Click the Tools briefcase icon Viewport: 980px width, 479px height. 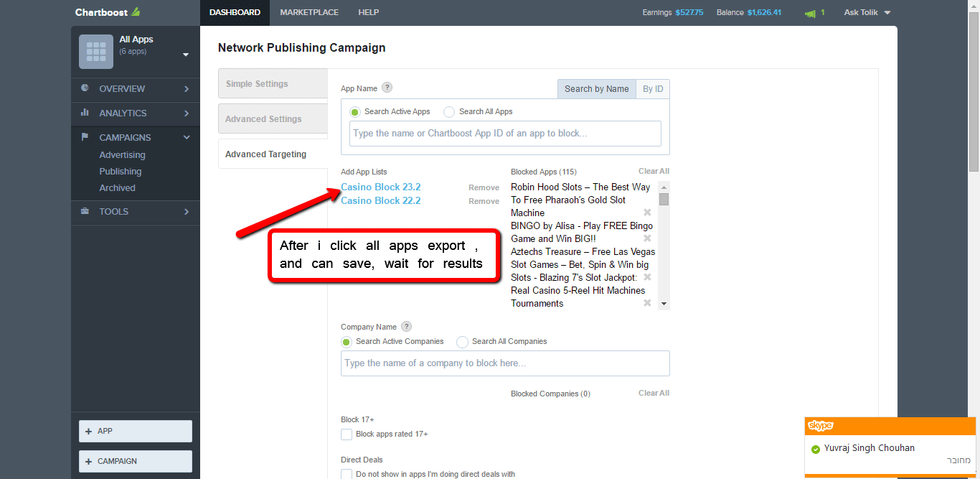click(85, 211)
